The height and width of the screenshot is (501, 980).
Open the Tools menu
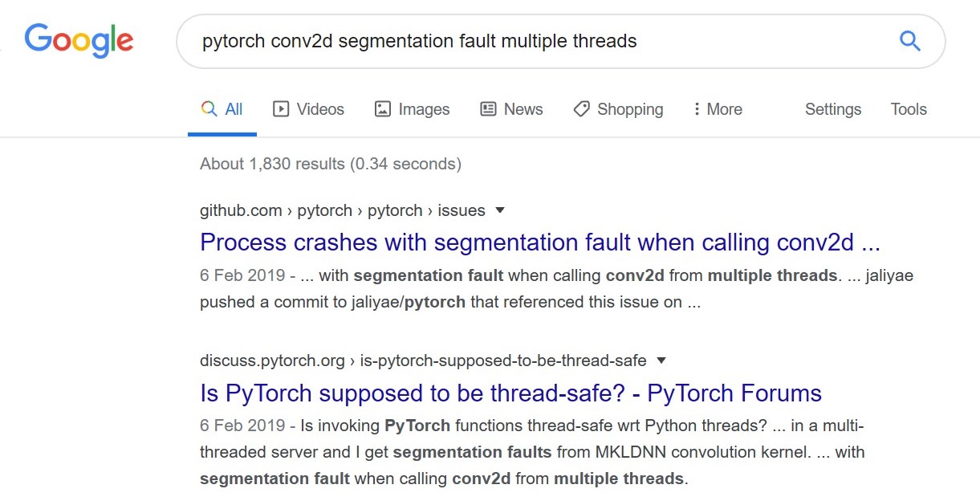(908, 108)
